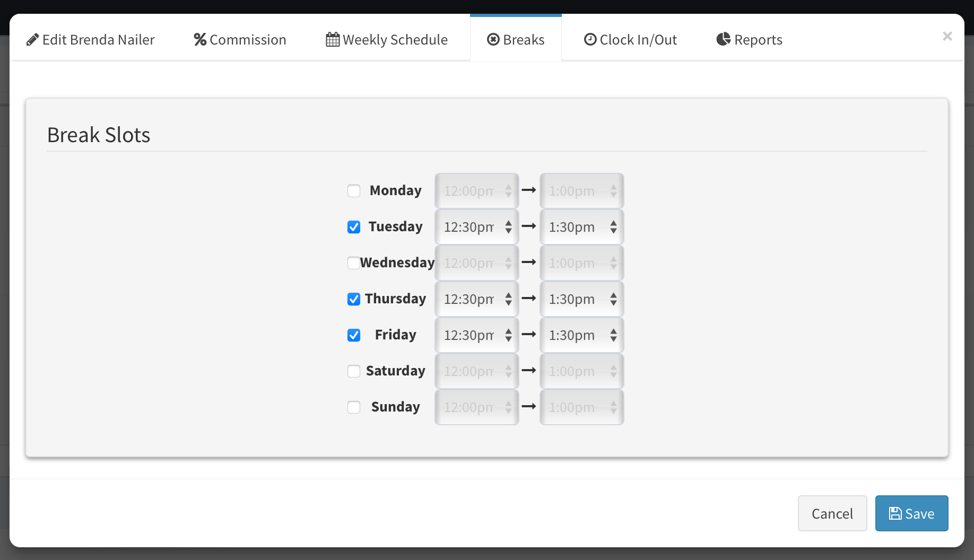
Task: Open Friday break start time dropdown
Action: (476, 335)
